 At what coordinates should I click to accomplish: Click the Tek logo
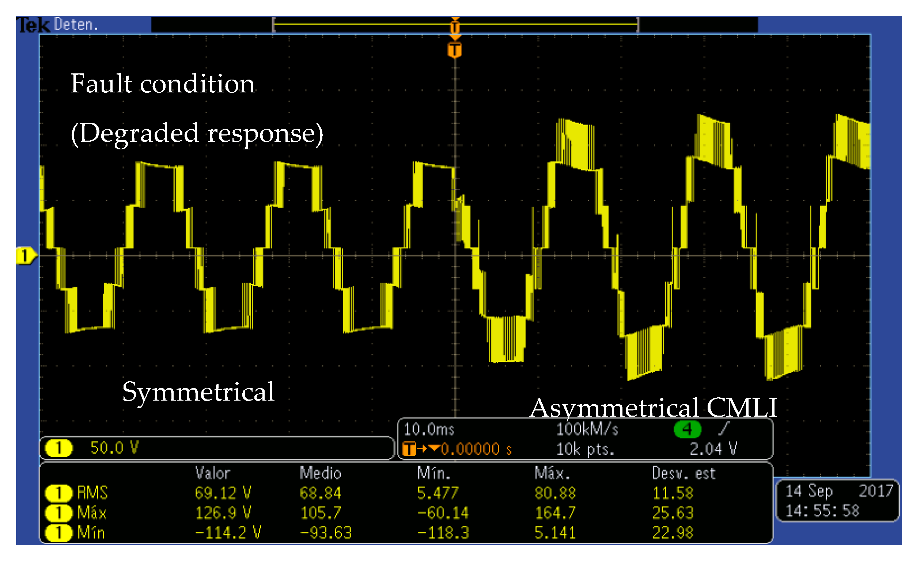click(x=33, y=25)
